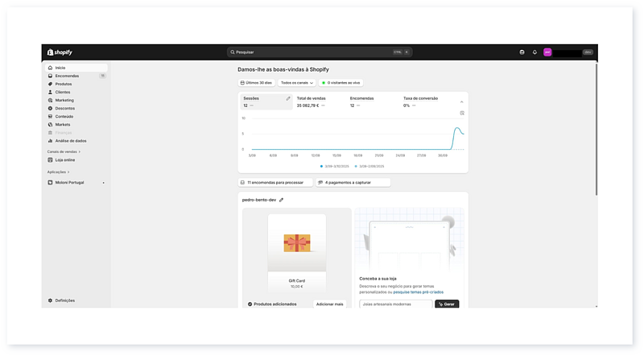Image resolution: width=644 pixels, height=356 pixels.
Task: Click the Produtos adicionados checkmark
Action: coord(250,304)
